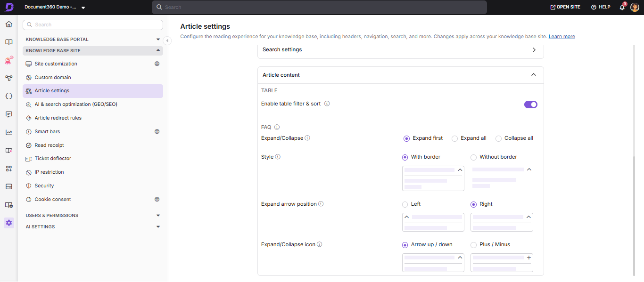The image size is (644, 282).
Task: Click the globe icon beside Smart bars
Action: 157,132
